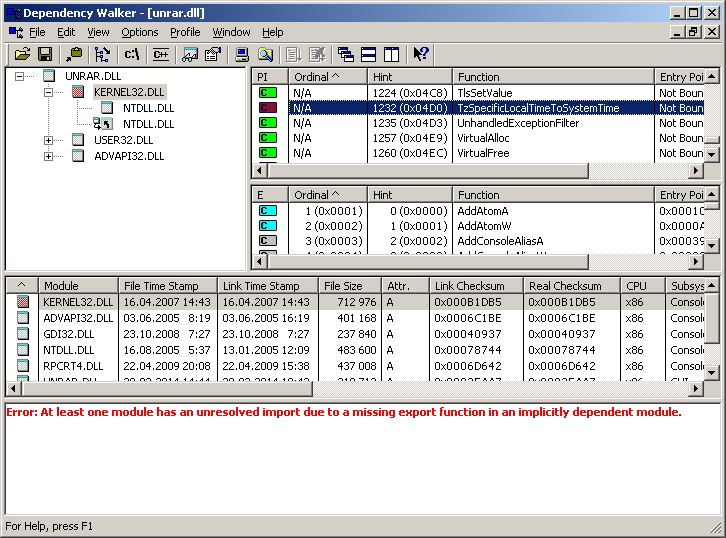Click cyan C icon for AddAtomA export
726x538 pixels.
tap(268, 211)
